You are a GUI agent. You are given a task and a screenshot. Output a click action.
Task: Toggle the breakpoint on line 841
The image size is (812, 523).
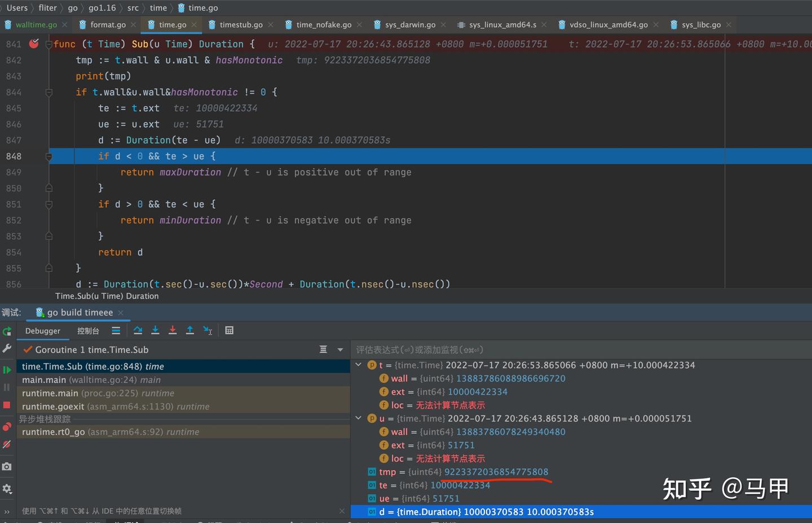click(34, 43)
